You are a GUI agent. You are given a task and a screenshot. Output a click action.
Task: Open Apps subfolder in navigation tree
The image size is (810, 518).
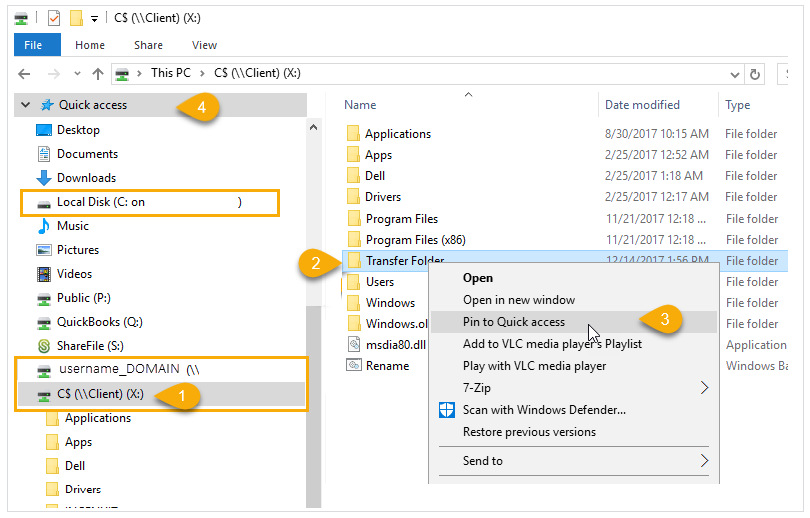pyautogui.click(x=79, y=442)
